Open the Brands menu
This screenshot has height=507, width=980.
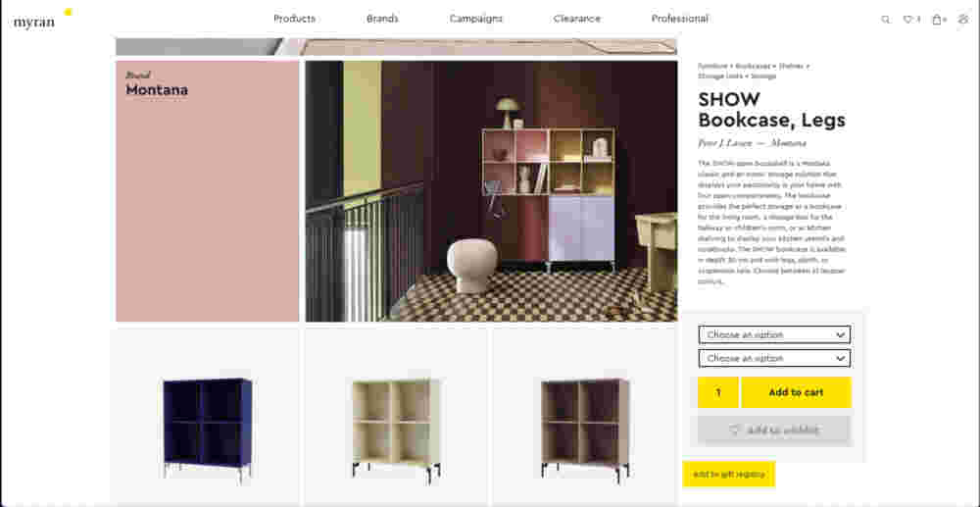(x=382, y=19)
